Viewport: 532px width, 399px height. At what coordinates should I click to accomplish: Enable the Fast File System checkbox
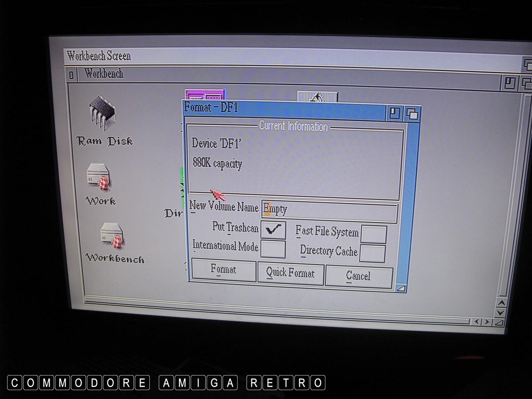(x=373, y=234)
